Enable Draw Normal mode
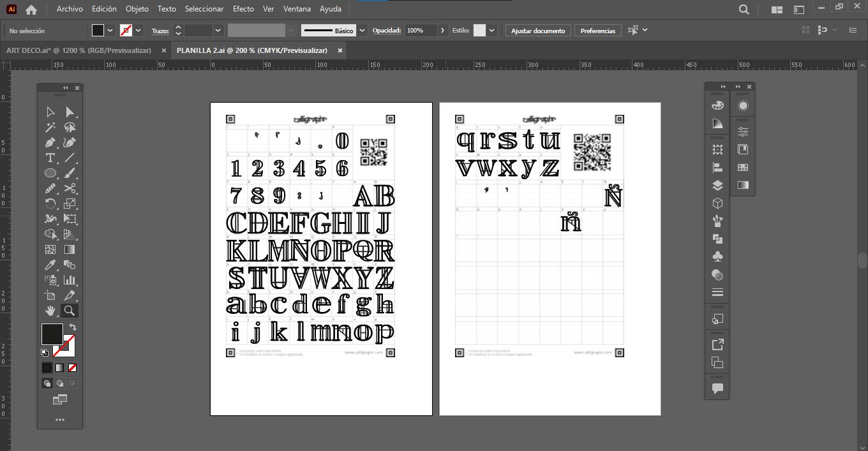The width and height of the screenshot is (868, 451). coord(47,383)
